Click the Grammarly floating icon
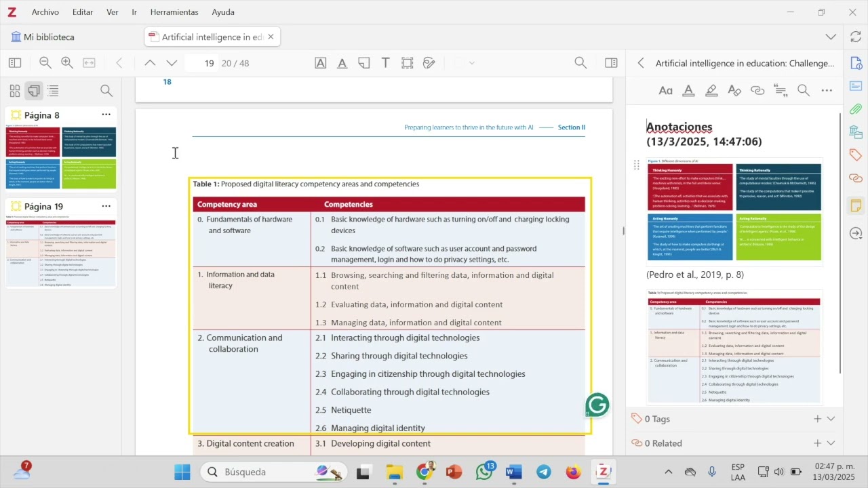Viewport: 868px width, 488px height. pos(597,405)
